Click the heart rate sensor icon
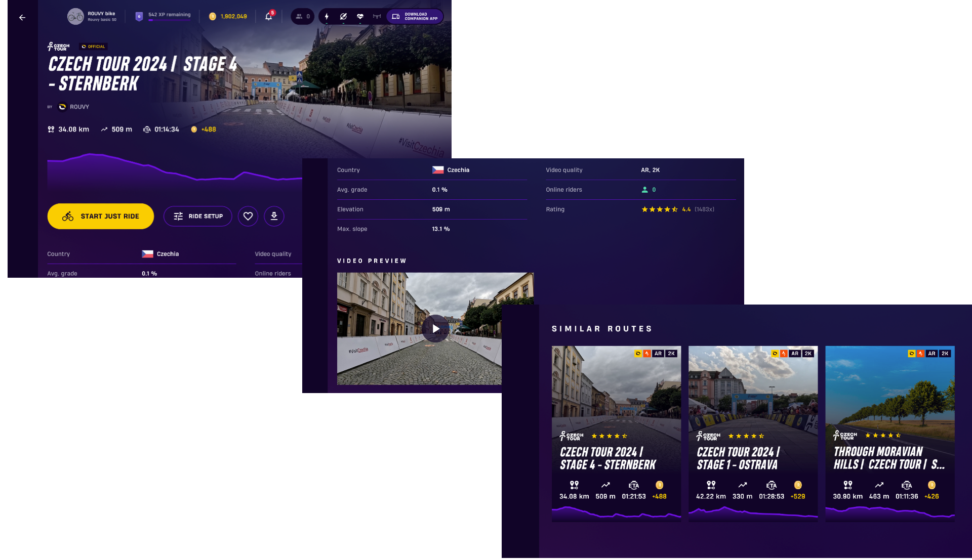Image resolution: width=972 pixels, height=560 pixels. tap(360, 16)
